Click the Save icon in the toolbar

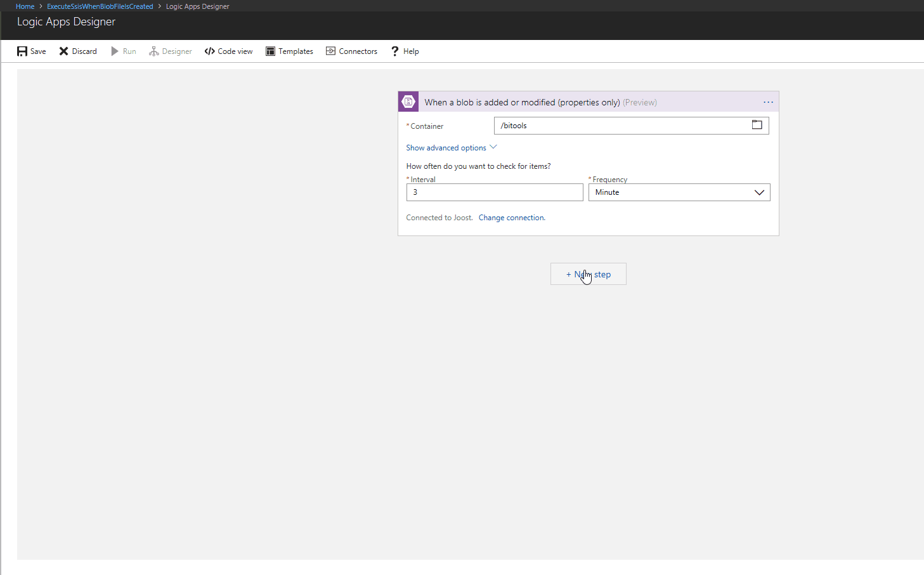(x=22, y=51)
